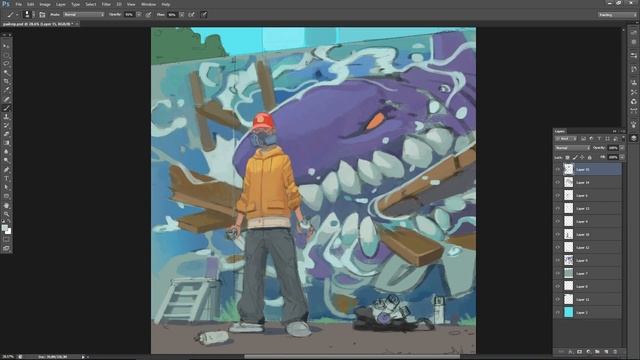Screen dimensions: 640x360
Task: Select the Pen tool
Action: [6, 170]
